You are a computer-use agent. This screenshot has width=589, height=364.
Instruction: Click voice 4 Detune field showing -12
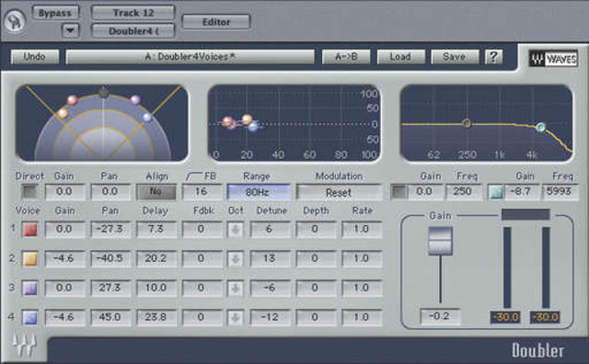pos(270,317)
